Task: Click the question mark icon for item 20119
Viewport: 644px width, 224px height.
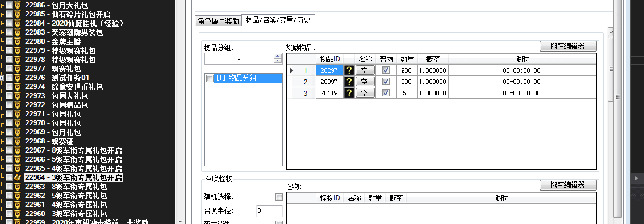Action: point(349,93)
